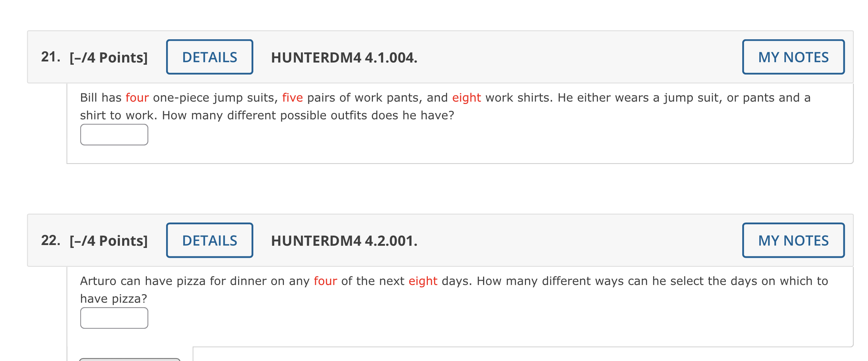Click the HUNTERDM4 4.2.001 assignment label
This screenshot has width=868, height=361.
point(344,241)
